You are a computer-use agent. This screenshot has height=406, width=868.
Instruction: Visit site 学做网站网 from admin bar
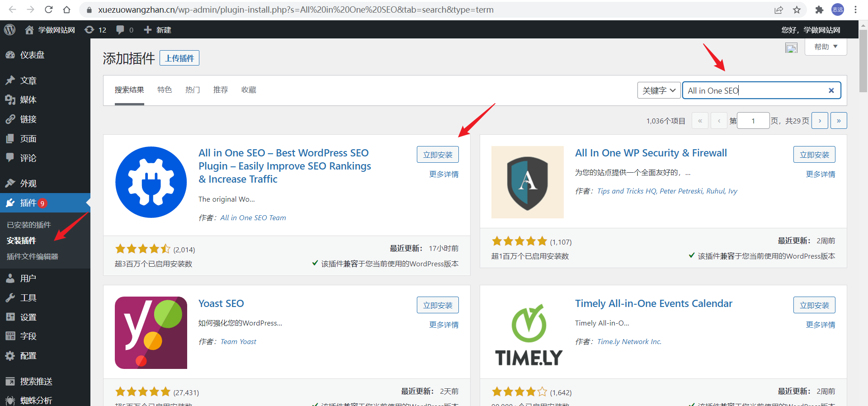50,30
